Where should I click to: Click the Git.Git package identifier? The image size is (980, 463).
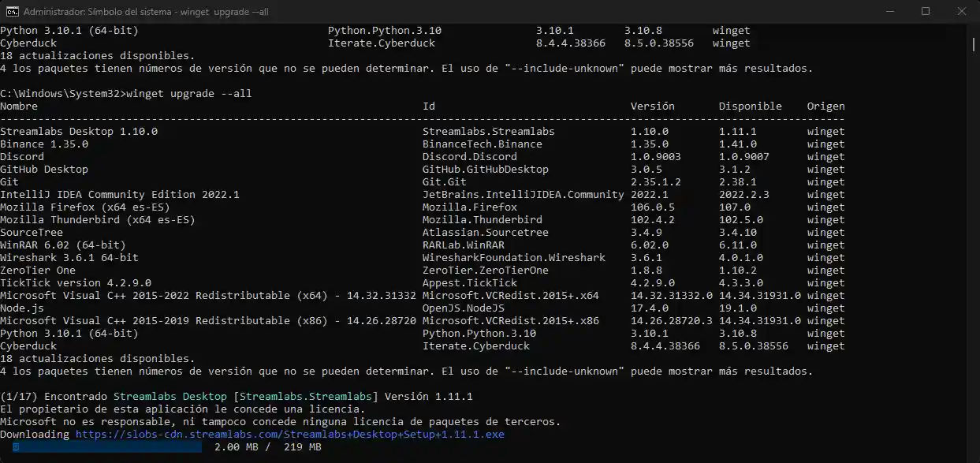click(439, 181)
